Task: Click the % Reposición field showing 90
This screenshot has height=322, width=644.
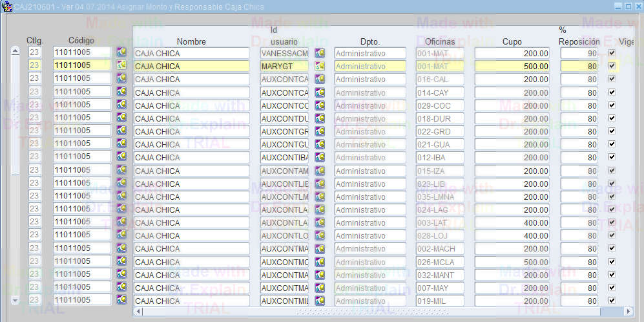Action: [x=579, y=53]
